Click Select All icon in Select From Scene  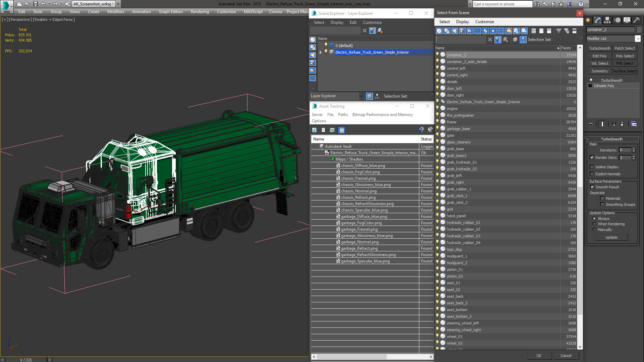(533, 31)
